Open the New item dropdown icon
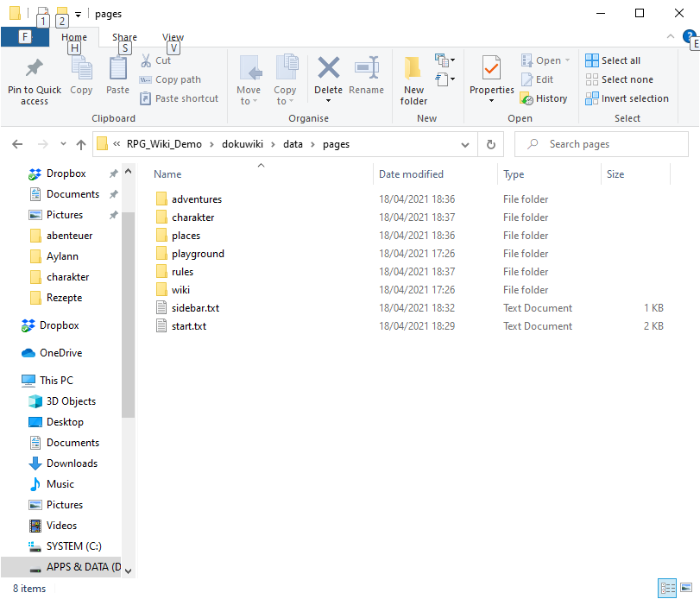Viewport: 700px width, 599px height. [445, 60]
